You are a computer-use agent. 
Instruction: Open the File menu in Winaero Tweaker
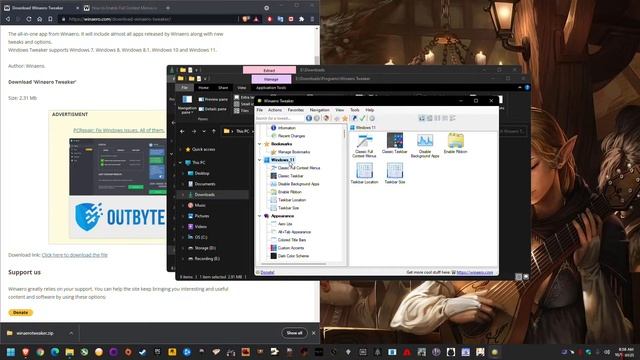260,110
